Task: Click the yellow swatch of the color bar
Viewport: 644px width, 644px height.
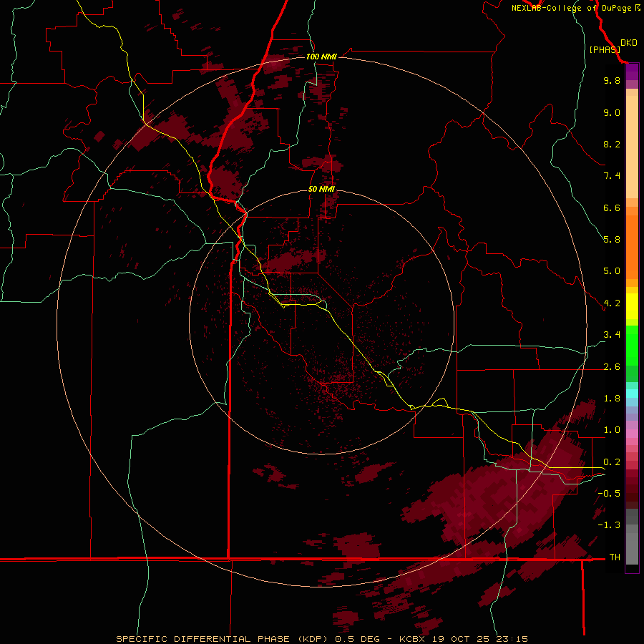Action: click(632, 306)
